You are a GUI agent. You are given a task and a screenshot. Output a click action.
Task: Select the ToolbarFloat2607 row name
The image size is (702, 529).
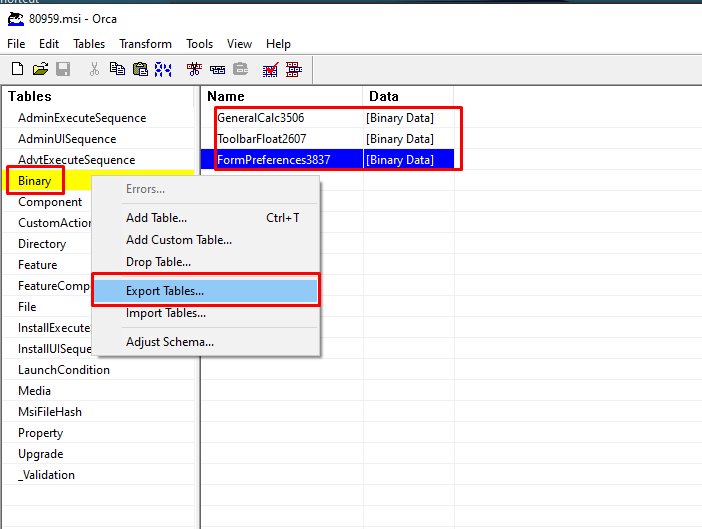click(262, 139)
